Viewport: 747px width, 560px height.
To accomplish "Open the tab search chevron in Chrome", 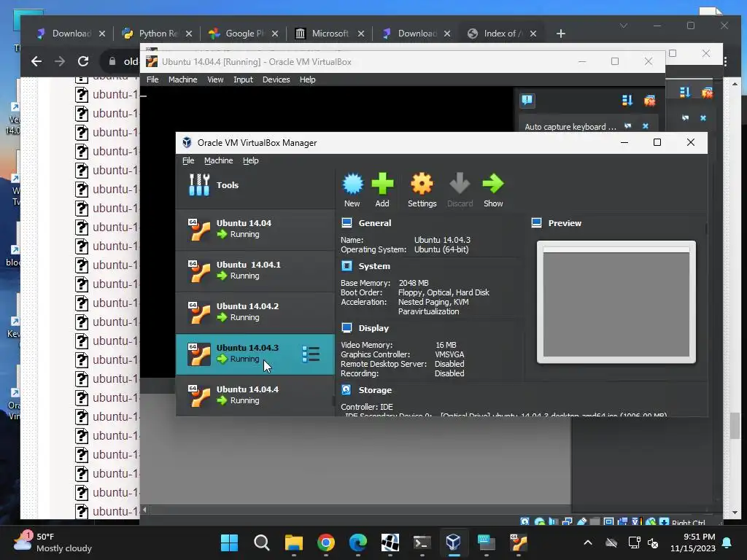I will click(x=624, y=26).
